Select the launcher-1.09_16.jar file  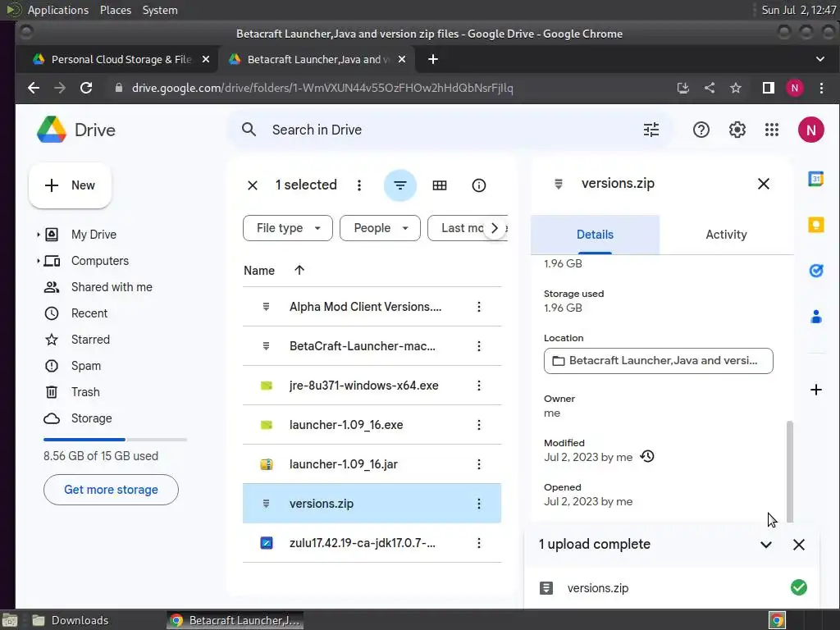(372, 464)
